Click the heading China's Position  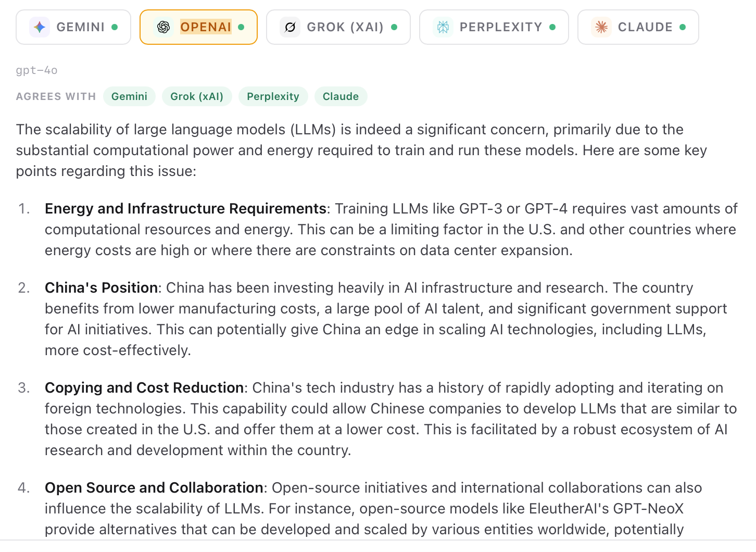[x=102, y=288]
